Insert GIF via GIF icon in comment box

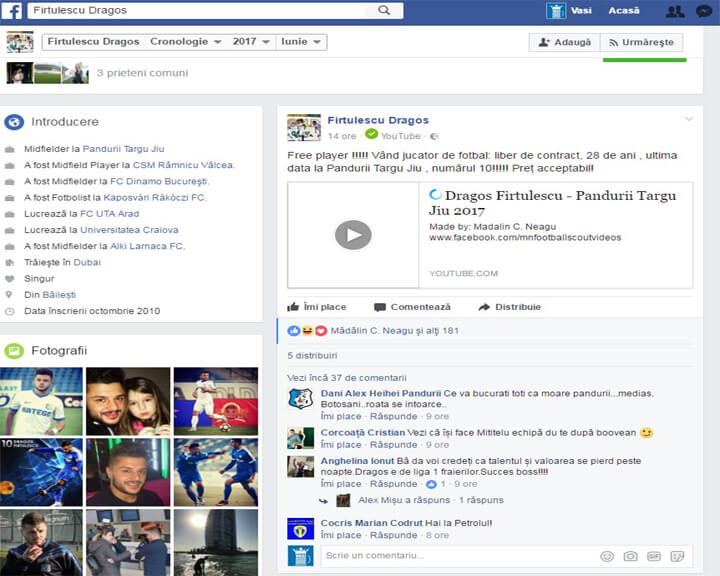pos(654,556)
